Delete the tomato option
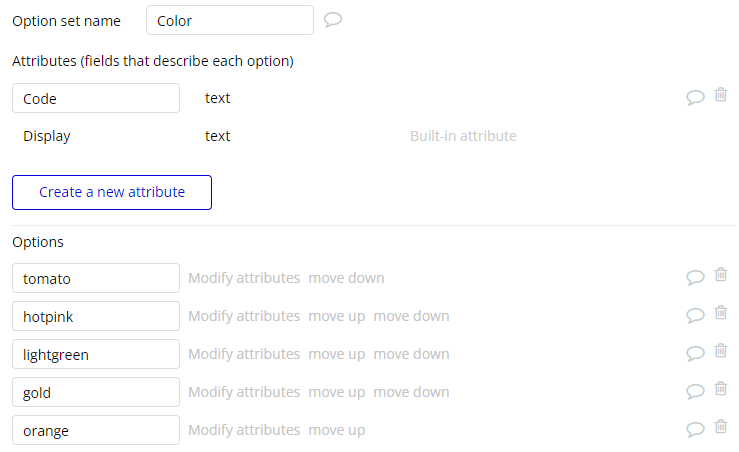 721,276
